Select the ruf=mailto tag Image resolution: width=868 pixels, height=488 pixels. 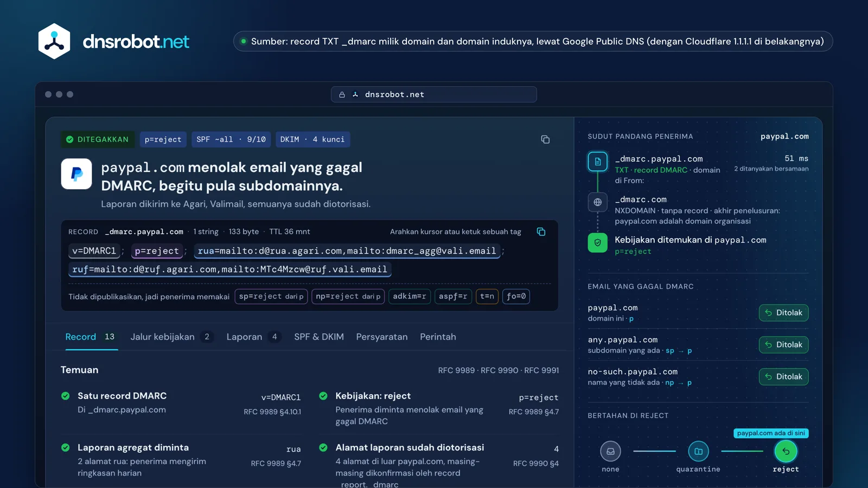coord(230,269)
